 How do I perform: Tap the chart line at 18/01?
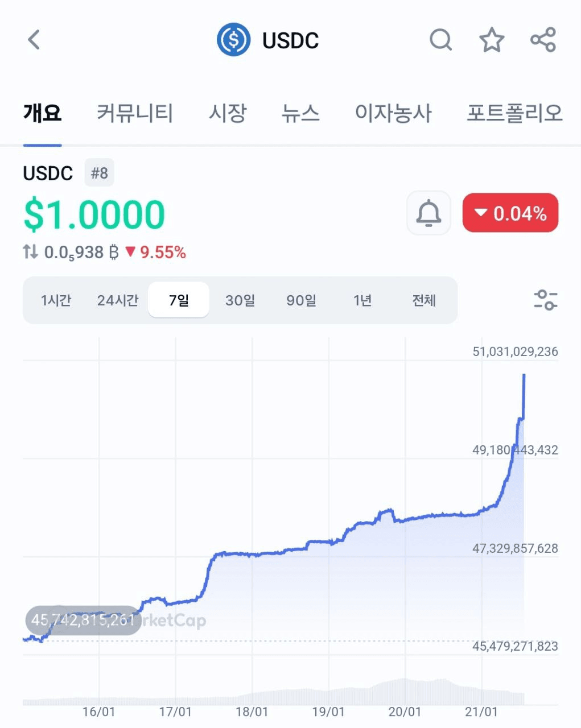click(x=252, y=554)
